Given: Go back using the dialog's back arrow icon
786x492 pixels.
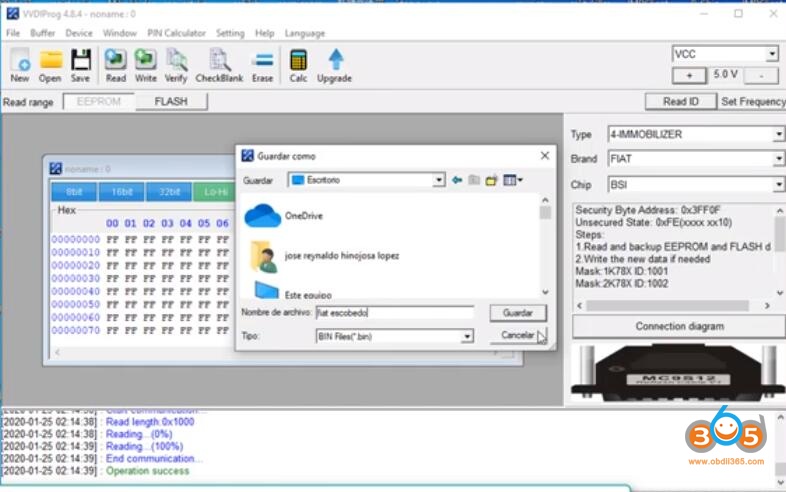Looking at the screenshot, I should pyautogui.click(x=457, y=180).
